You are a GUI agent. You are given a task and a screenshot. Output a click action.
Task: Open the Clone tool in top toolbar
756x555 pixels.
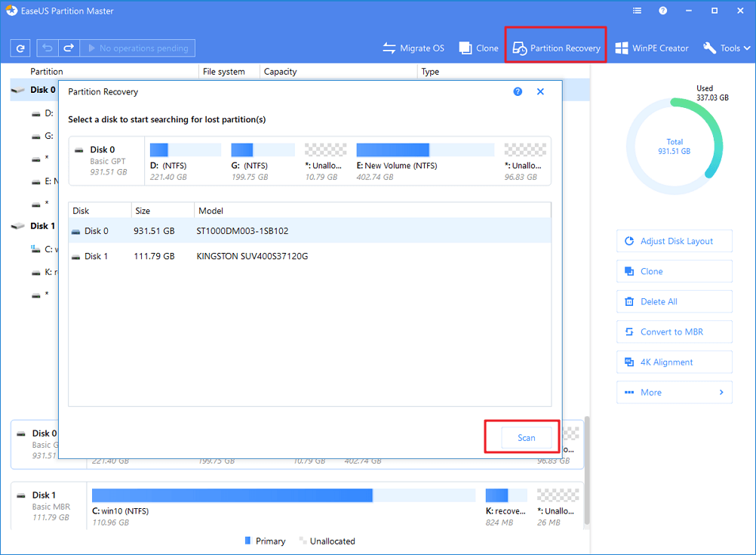coord(479,48)
